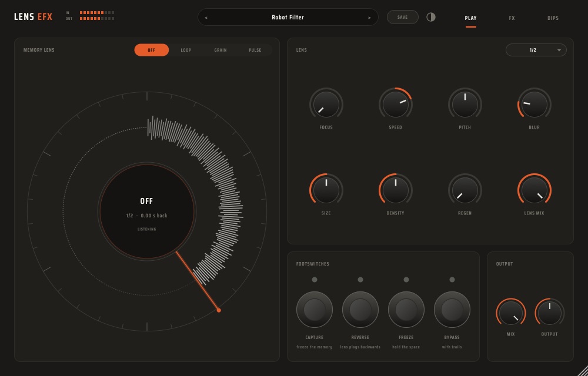Screen dimensions: 588x376
Task: Toggle the half-circle theme contrast icon
Action: (x=431, y=17)
